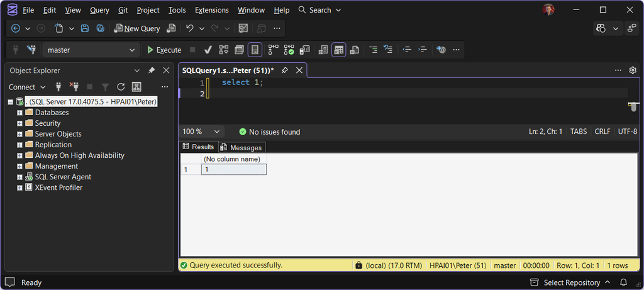Expand the Databases folder node
The image size is (644, 290).
pyautogui.click(x=19, y=113)
